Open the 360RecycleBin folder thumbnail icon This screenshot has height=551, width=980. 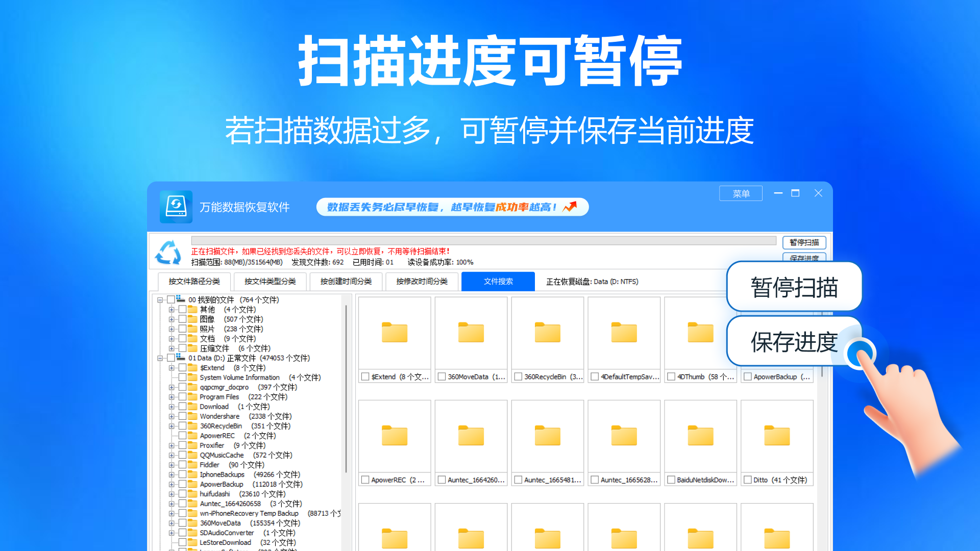tap(548, 333)
